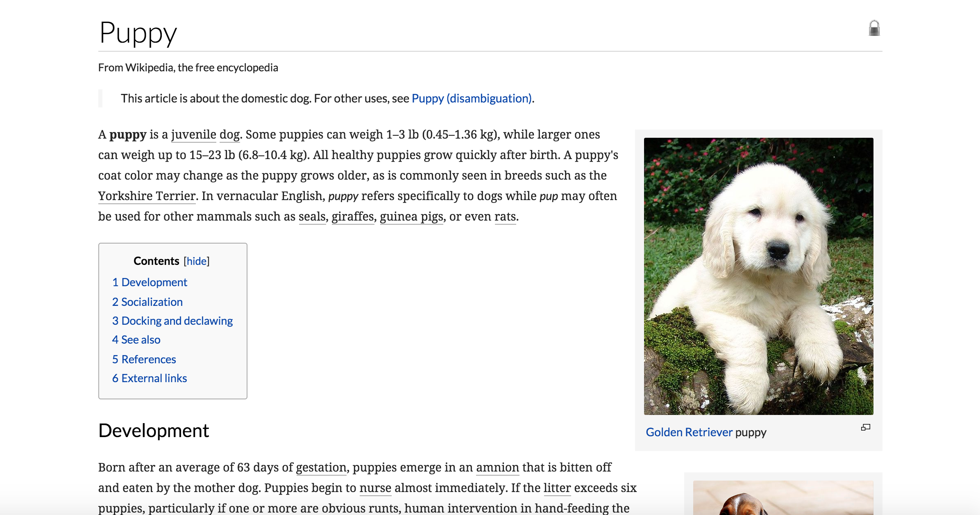Jump to the References section

coord(144,359)
